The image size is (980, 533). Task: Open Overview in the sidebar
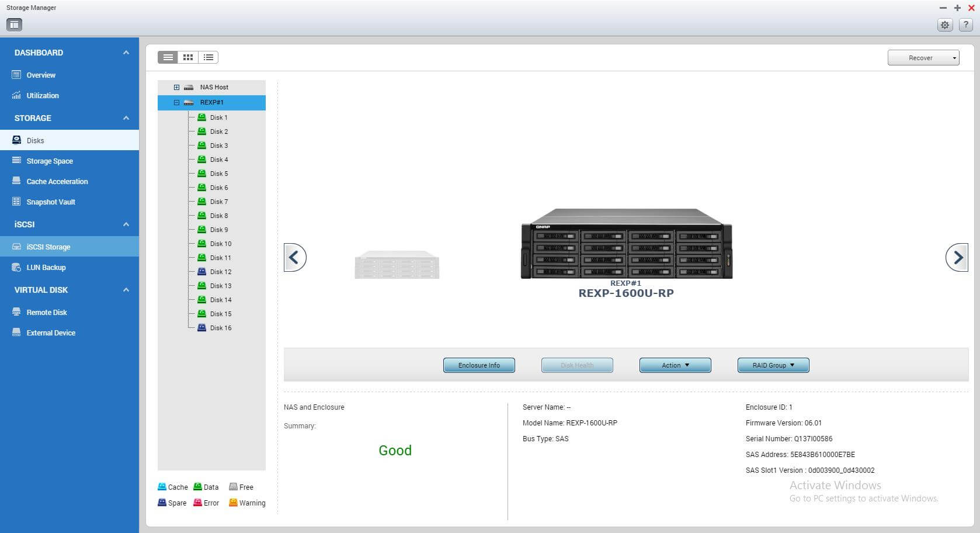coord(69,75)
